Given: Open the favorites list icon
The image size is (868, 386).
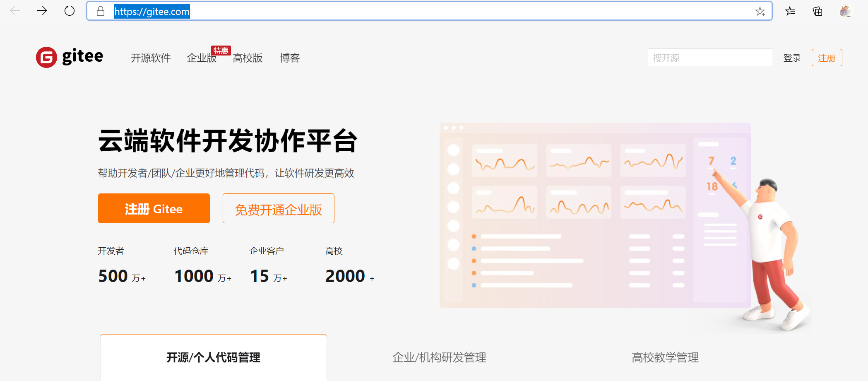Looking at the screenshot, I should (x=790, y=11).
